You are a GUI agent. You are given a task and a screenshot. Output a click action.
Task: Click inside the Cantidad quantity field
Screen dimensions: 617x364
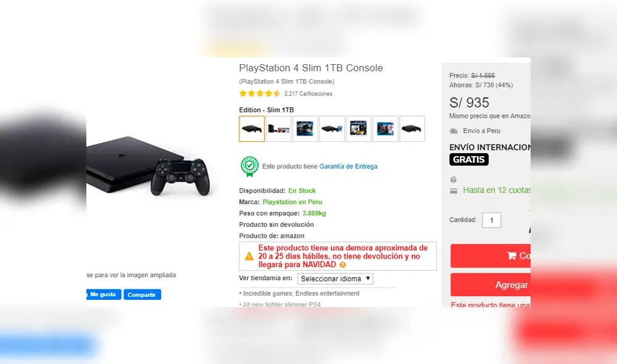point(491,220)
